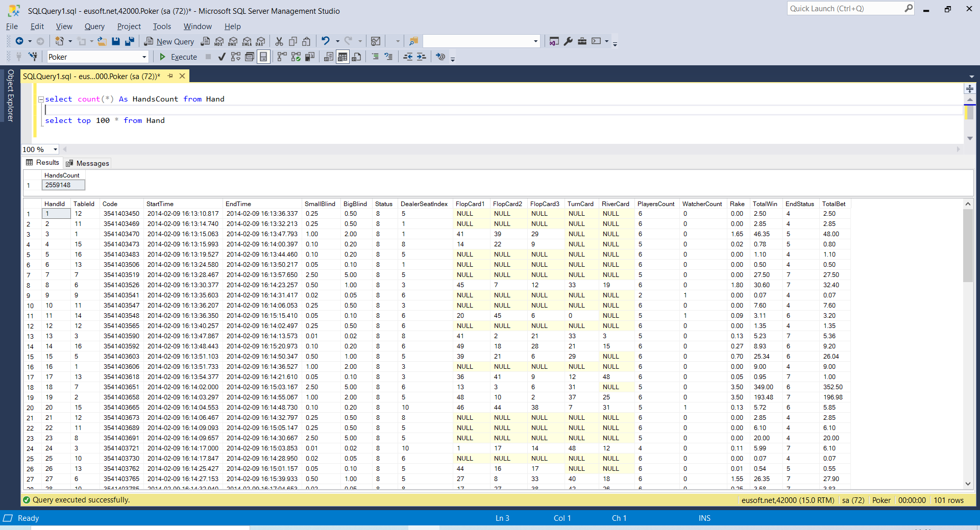This screenshot has height=530, width=980.
Task: Click the results grid vertical scrollbar thumb
Action: click(968, 246)
